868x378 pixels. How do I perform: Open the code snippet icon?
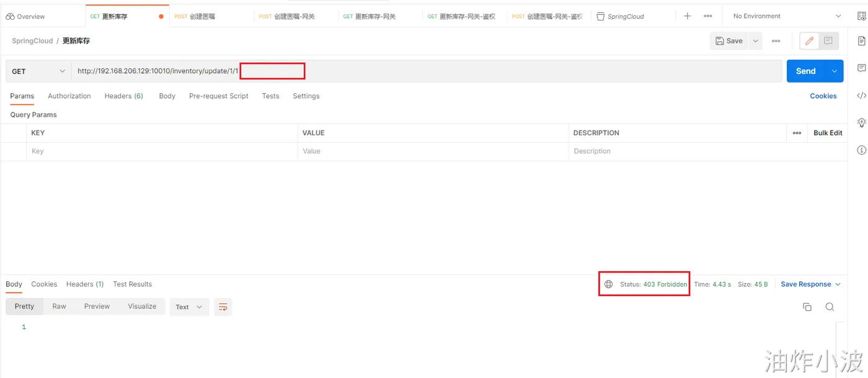point(861,96)
